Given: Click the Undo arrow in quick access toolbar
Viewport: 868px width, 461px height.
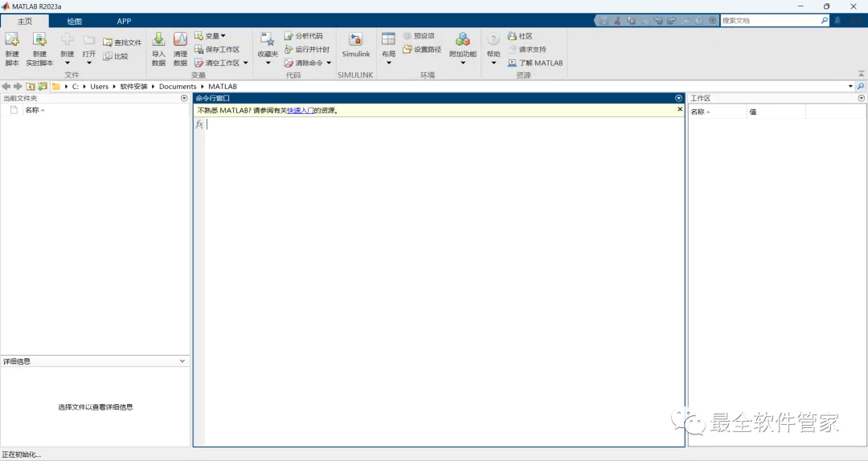Looking at the screenshot, I should (x=658, y=20).
